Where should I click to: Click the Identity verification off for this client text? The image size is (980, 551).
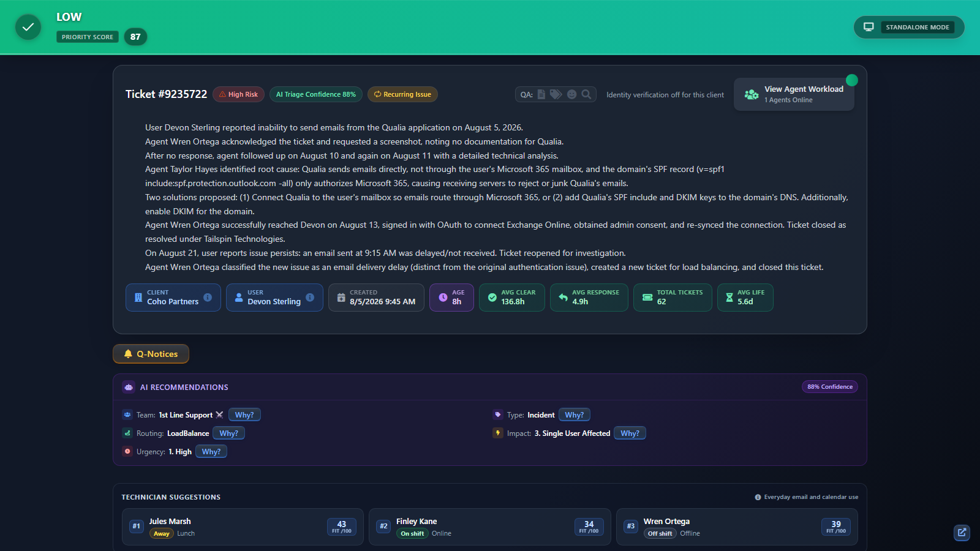665,95
